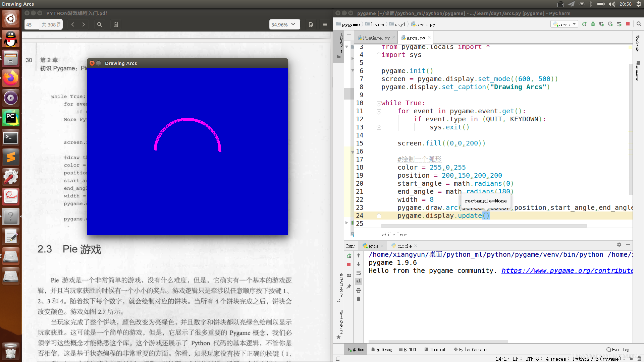
Task: Open the Event Log
Action: coord(618,350)
